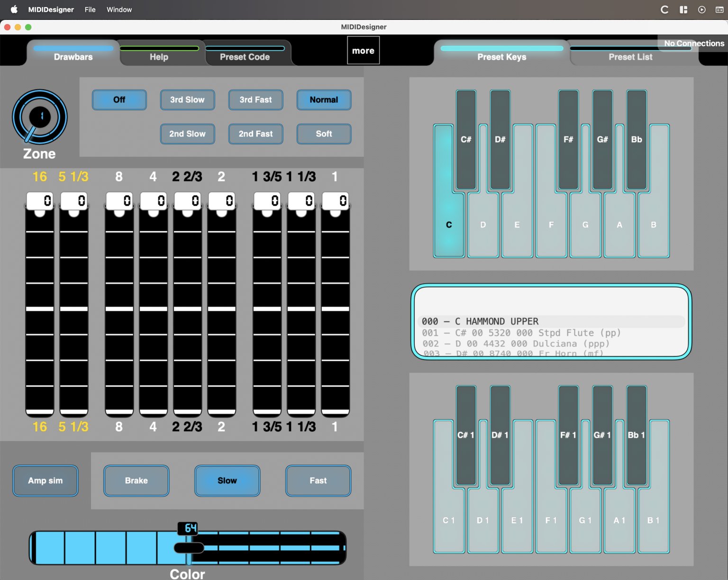Open the MIDIDesigner app menu

[x=51, y=9]
